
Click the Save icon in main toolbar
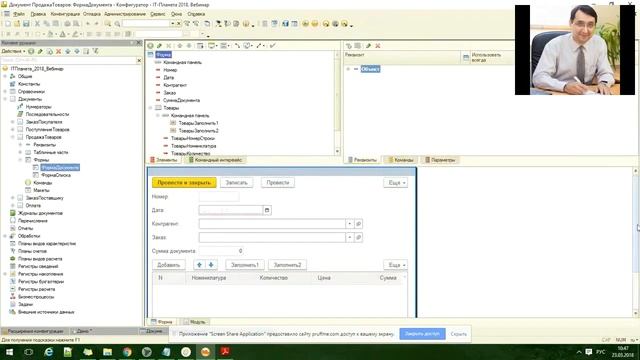pos(26,24)
